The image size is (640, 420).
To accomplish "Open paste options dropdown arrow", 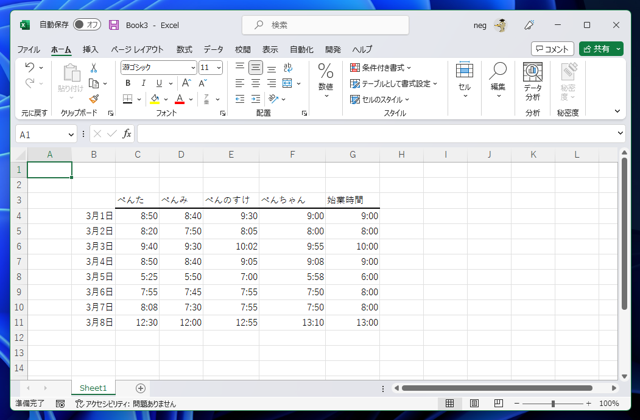I will coord(71,98).
